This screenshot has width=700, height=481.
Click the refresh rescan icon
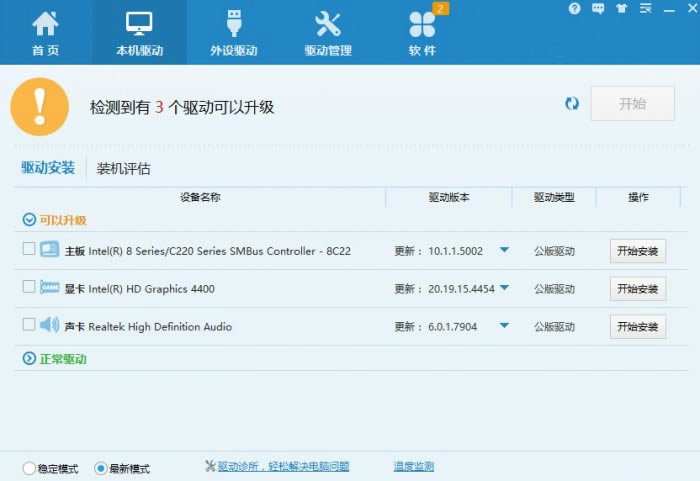coord(572,104)
